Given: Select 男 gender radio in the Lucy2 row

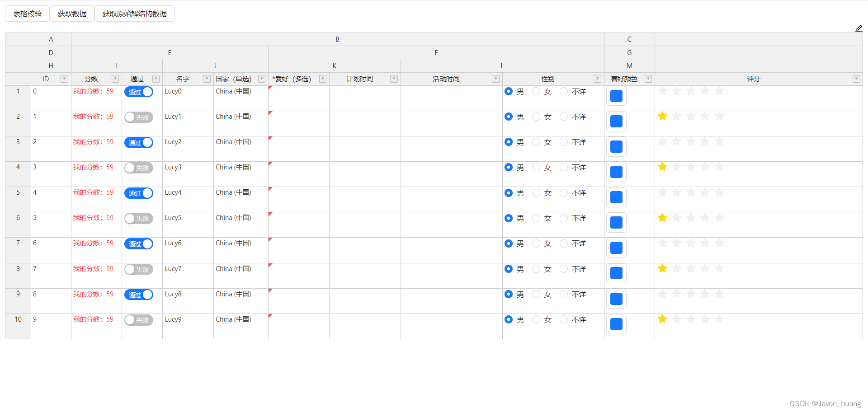Looking at the screenshot, I should 509,142.
